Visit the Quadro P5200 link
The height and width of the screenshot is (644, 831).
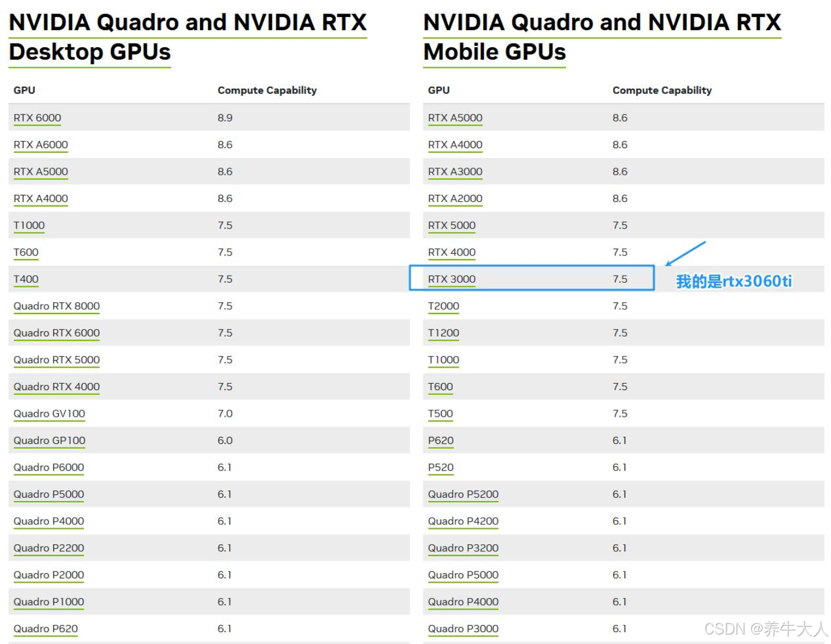[x=463, y=493]
